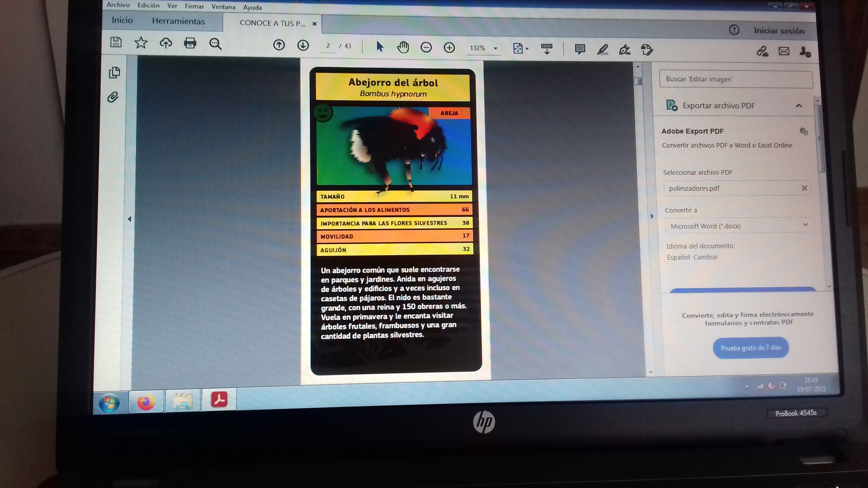
Task: Open the attachments paperclip panel
Action: tap(113, 97)
